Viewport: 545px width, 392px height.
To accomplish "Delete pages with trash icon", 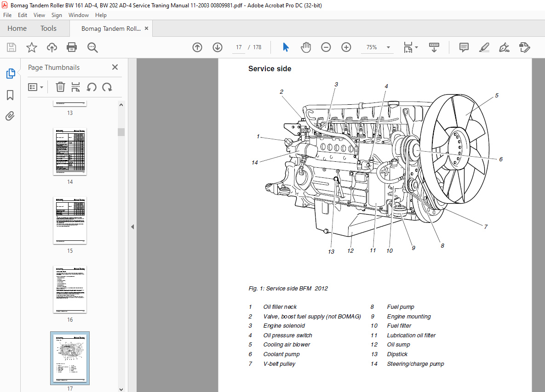I will pyautogui.click(x=60, y=87).
